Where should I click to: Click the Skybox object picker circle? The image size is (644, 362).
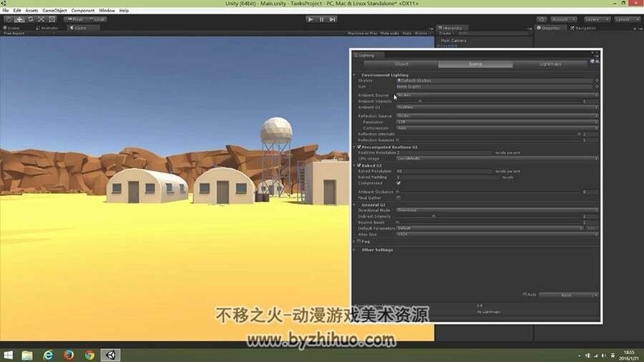coord(597,80)
